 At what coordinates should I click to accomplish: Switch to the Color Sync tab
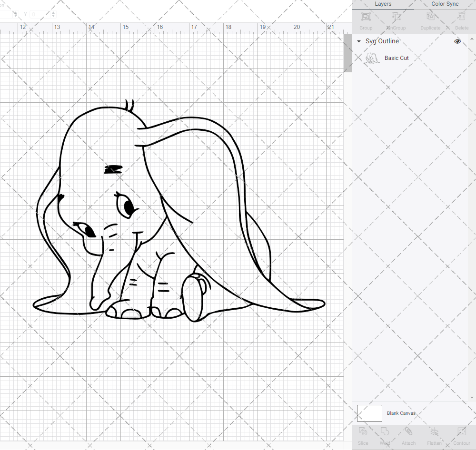point(445,4)
